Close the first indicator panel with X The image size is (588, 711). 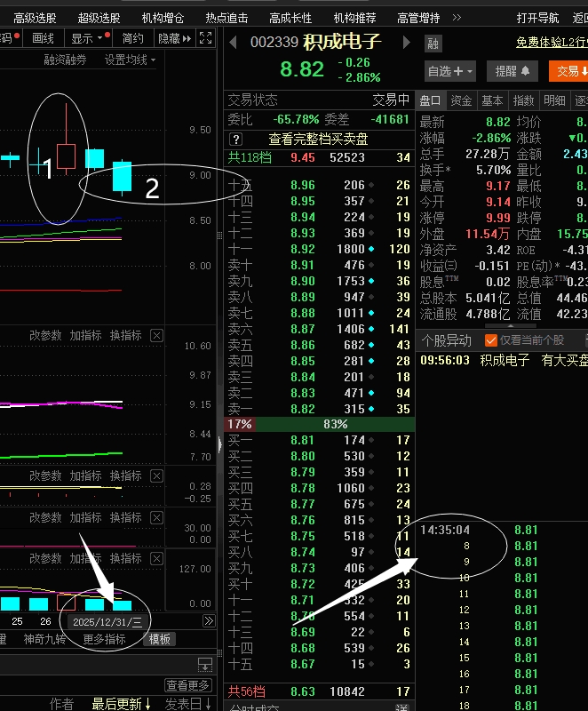tap(156, 336)
